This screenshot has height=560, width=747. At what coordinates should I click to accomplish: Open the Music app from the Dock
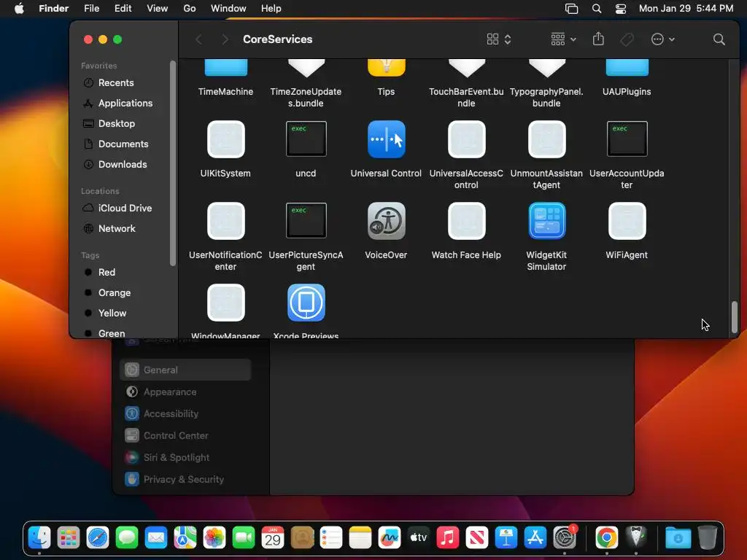point(448,537)
